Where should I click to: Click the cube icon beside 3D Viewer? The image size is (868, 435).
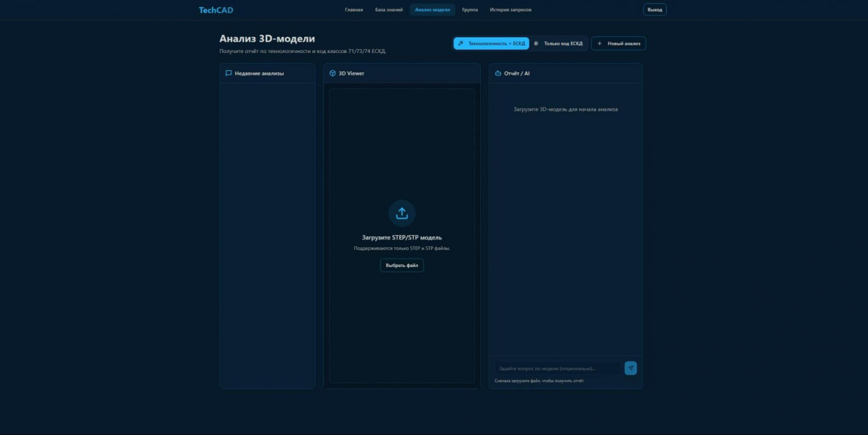tap(333, 73)
